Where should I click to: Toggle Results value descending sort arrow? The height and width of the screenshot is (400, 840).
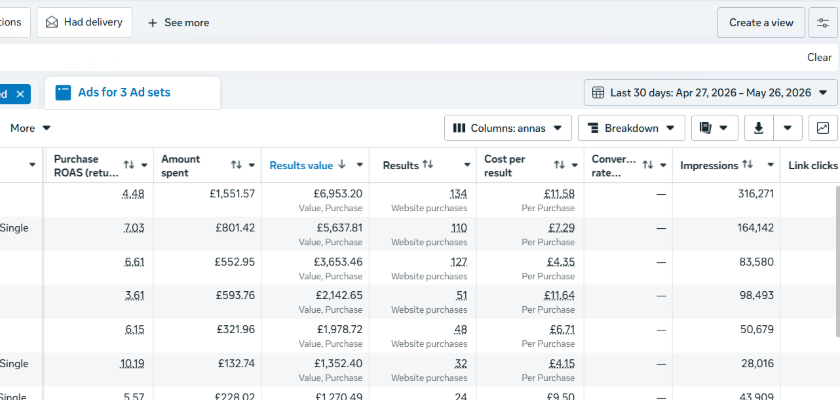pos(342,165)
